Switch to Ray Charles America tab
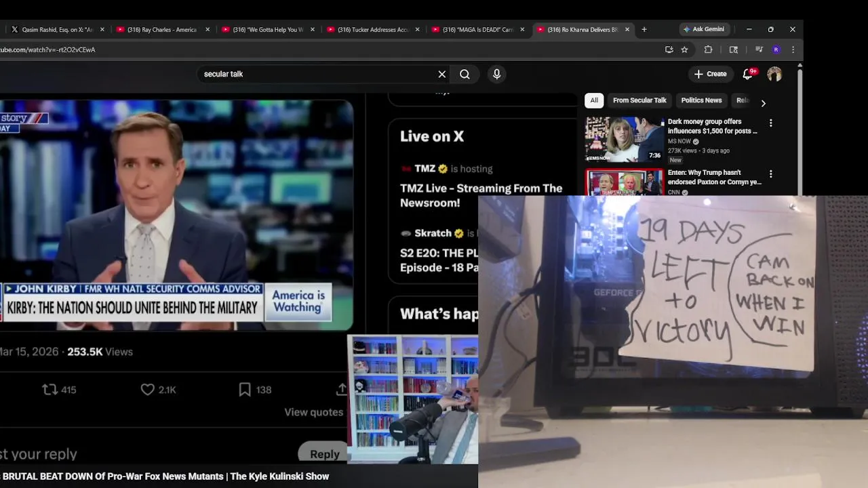This screenshot has height=488, width=868. pyautogui.click(x=161, y=29)
